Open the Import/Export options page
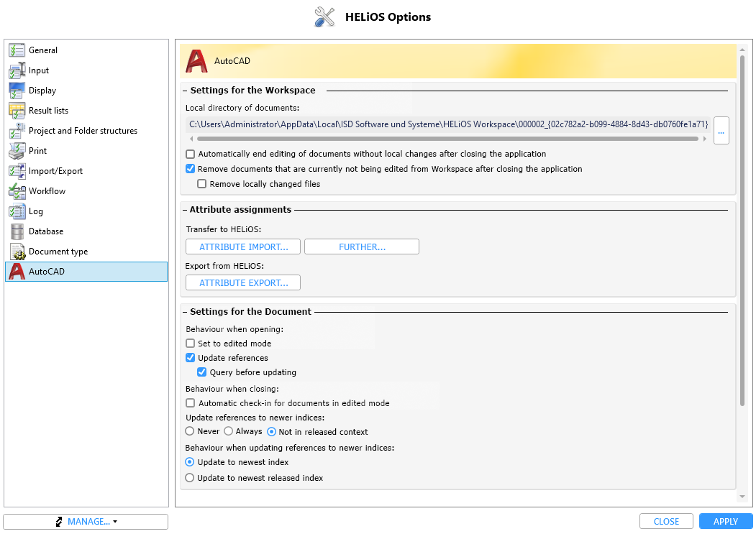 86,171
